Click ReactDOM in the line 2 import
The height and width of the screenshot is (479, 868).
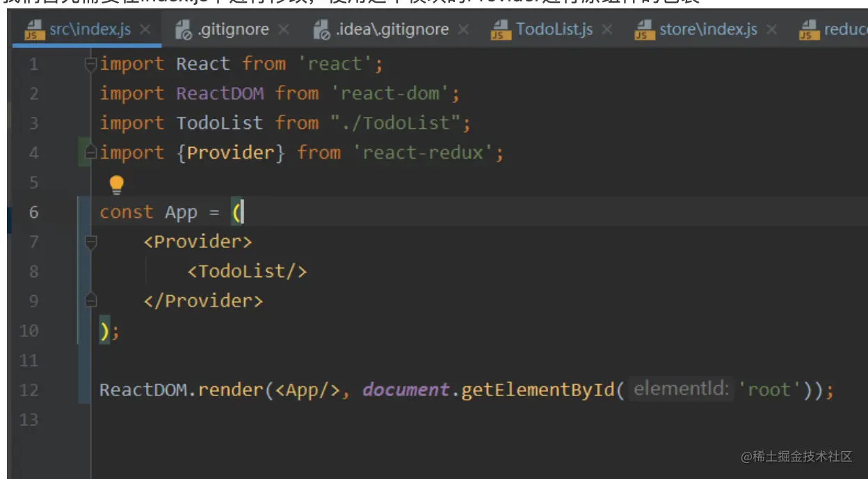tap(220, 93)
